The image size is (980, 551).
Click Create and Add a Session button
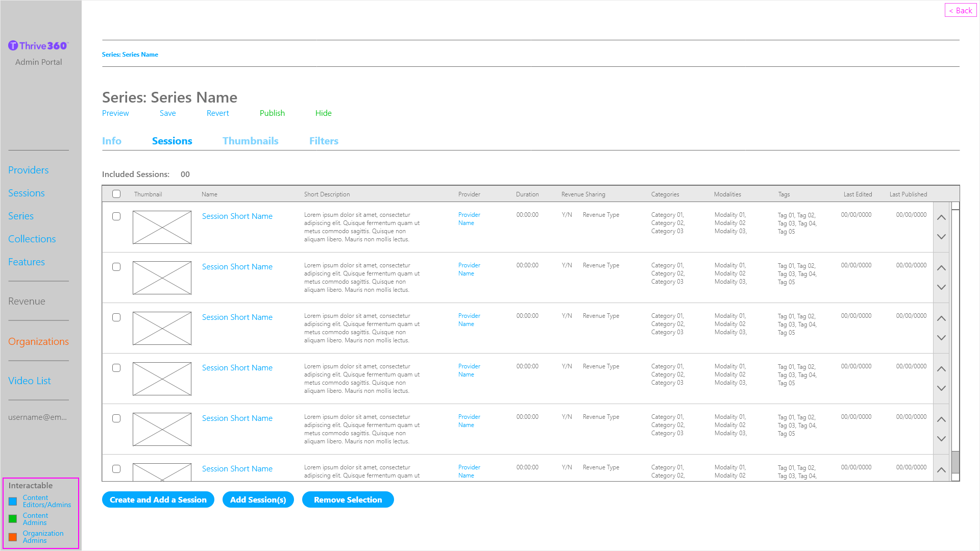click(158, 499)
